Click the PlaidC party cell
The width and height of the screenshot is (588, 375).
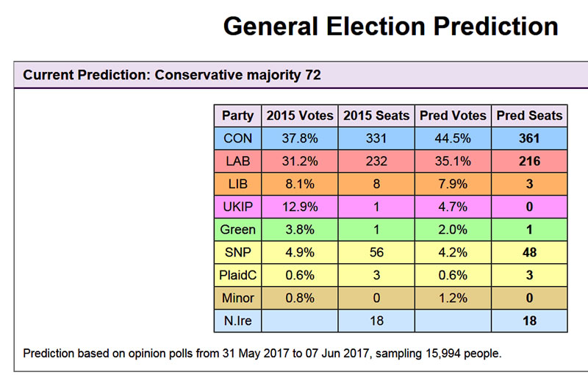pyautogui.click(x=237, y=275)
